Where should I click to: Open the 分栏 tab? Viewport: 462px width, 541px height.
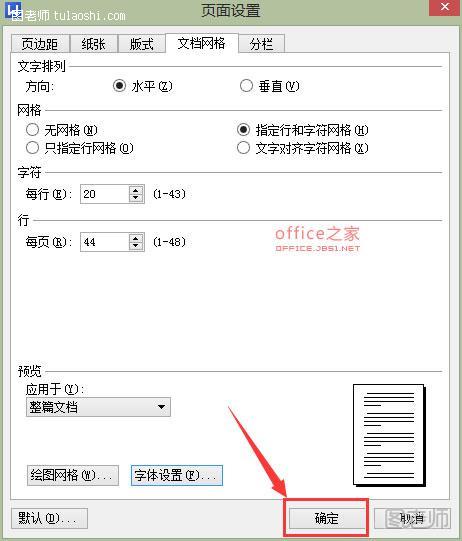coord(262,44)
